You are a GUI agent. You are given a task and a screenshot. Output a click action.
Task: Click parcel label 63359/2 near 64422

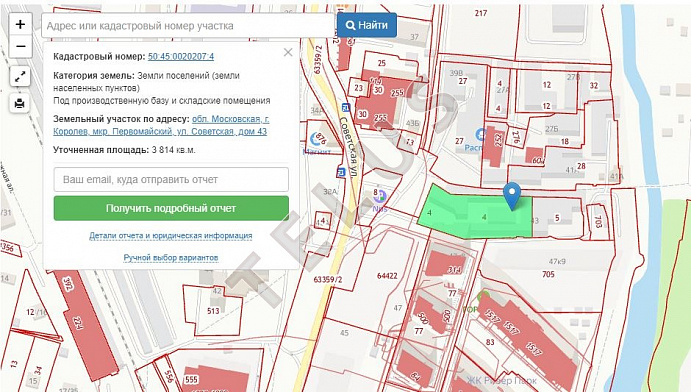tap(328, 279)
